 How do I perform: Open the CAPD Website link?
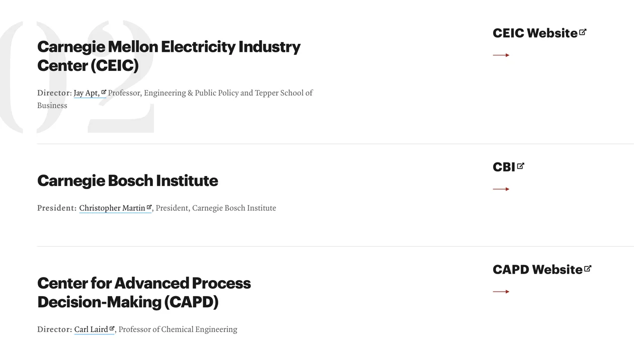click(x=537, y=270)
